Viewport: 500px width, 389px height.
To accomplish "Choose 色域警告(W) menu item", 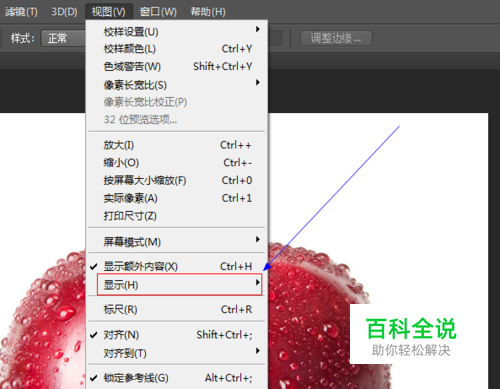I will 177,66.
